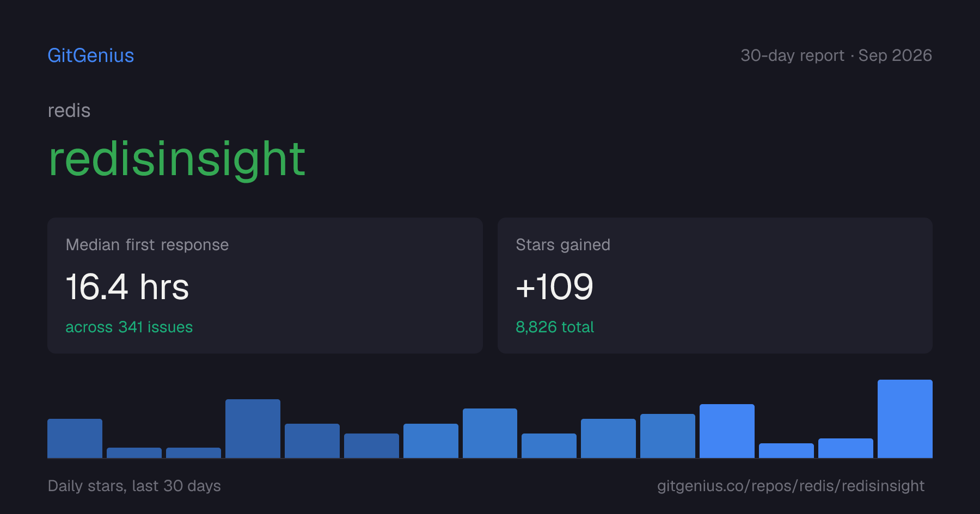Viewport: 980px width, 514px height.
Task: Select the redisinsight repository title
Action: click(x=177, y=159)
